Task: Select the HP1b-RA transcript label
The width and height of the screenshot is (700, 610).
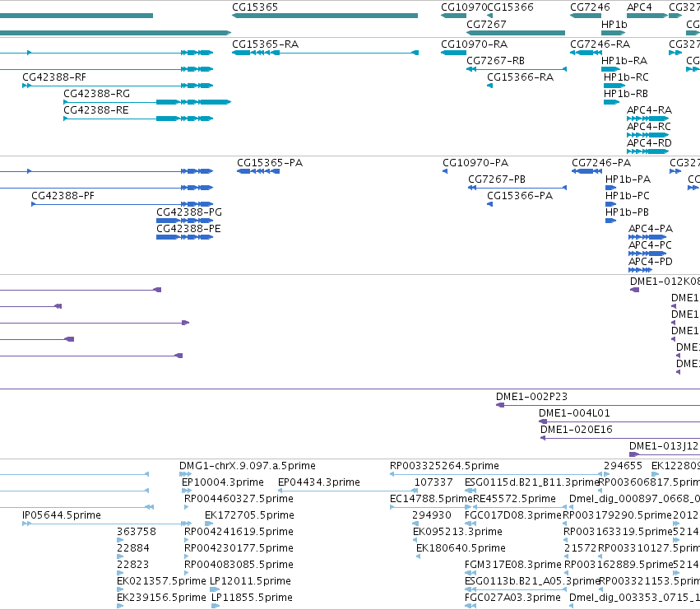Action: 624,61
